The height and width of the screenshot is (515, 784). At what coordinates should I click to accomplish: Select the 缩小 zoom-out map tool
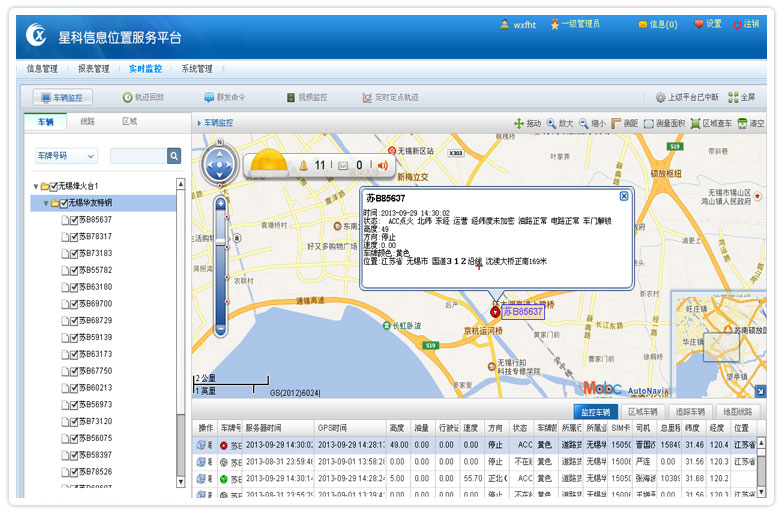(x=592, y=123)
